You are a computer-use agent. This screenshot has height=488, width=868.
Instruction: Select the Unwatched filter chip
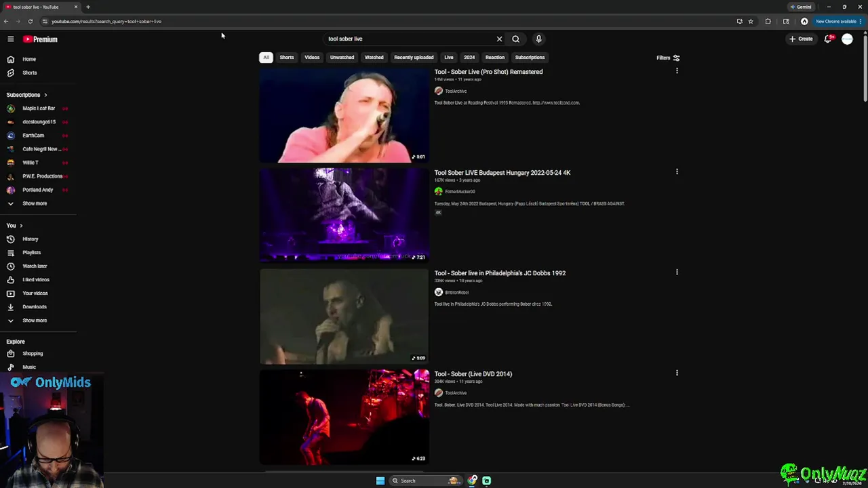pyautogui.click(x=342, y=58)
